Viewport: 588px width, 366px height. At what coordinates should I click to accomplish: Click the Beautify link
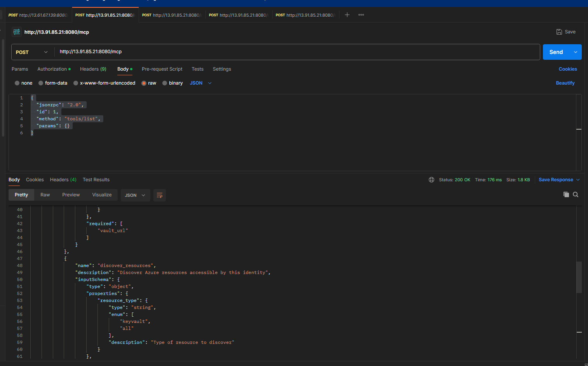click(565, 83)
